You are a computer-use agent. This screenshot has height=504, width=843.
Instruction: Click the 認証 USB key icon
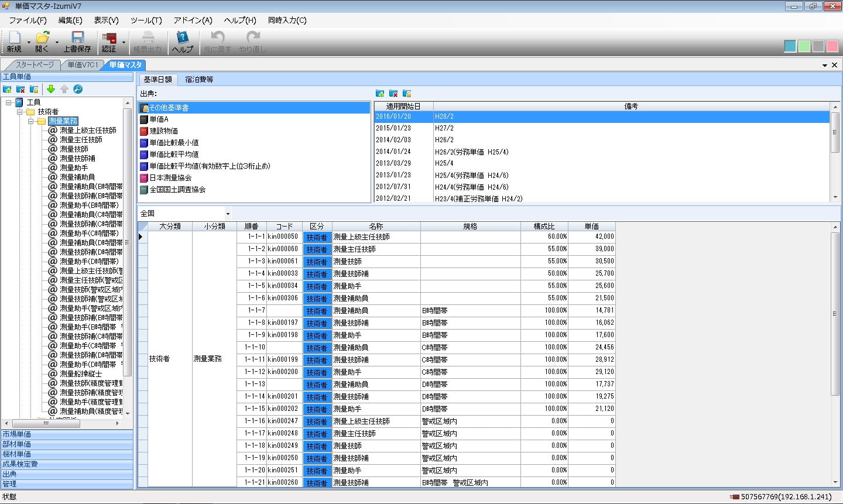(x=109, y=39)
